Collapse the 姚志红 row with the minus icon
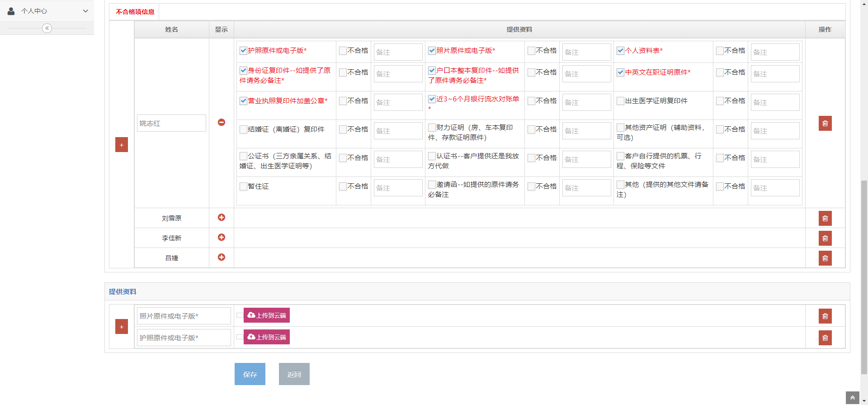 (222, 122)
